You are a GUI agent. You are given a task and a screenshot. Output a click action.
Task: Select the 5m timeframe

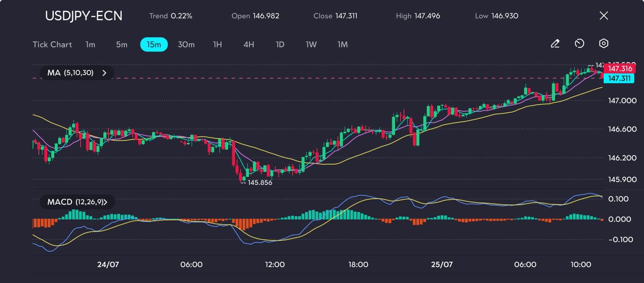click(x=122, y=44)
